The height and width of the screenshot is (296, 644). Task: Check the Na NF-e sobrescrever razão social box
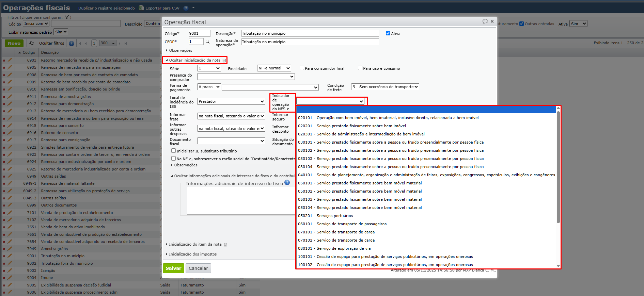pyautogui.click(x=173, y=159)
